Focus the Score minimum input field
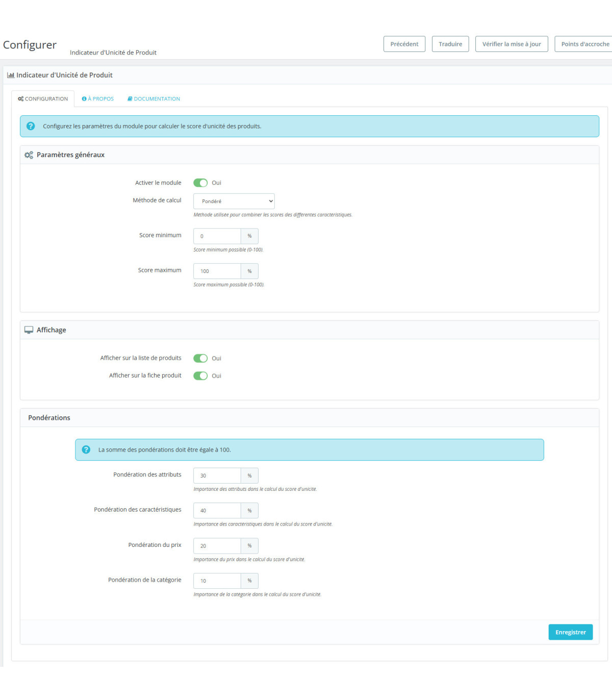 coord(217,236)
